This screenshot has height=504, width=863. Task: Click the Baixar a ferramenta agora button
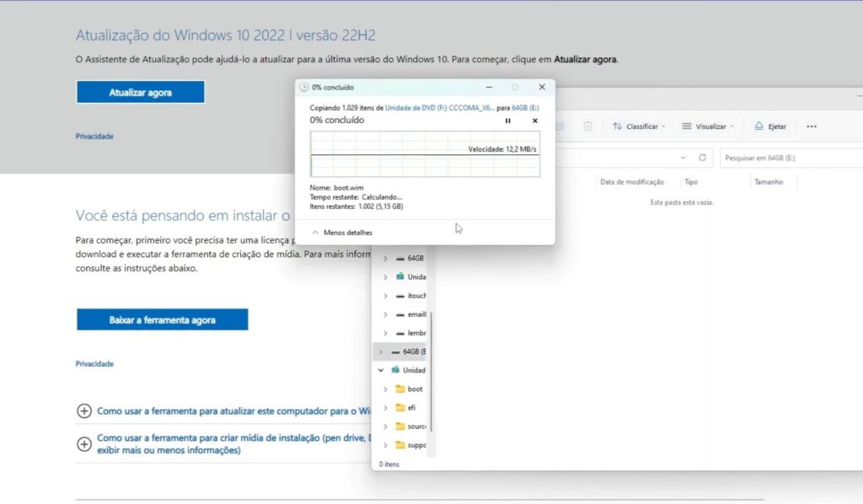(163, 319)
